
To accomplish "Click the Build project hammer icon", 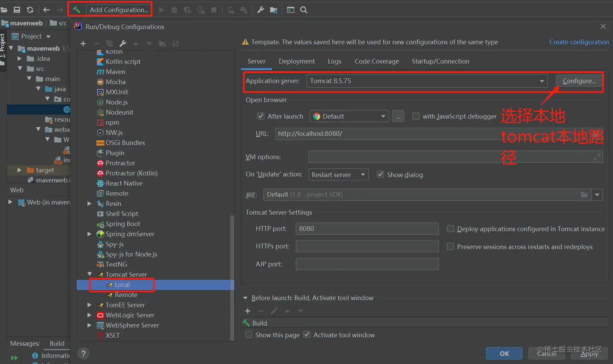I will click(x=77, y=10).
